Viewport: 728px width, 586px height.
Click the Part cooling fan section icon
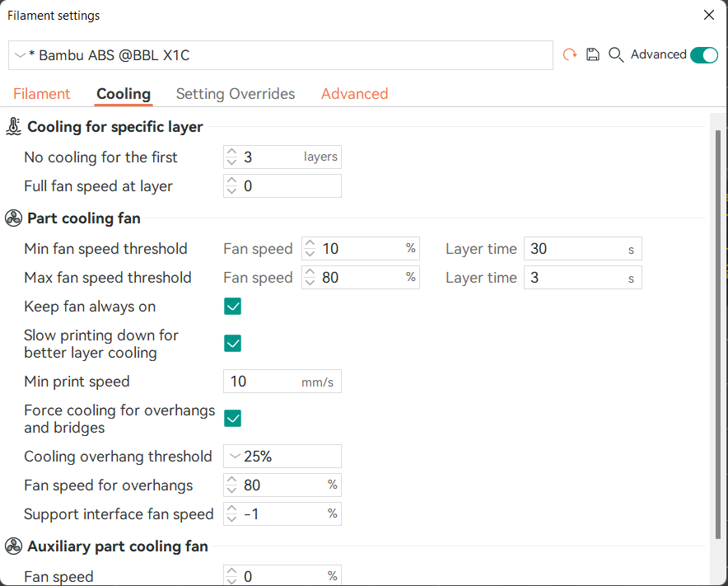coord(13,218)
